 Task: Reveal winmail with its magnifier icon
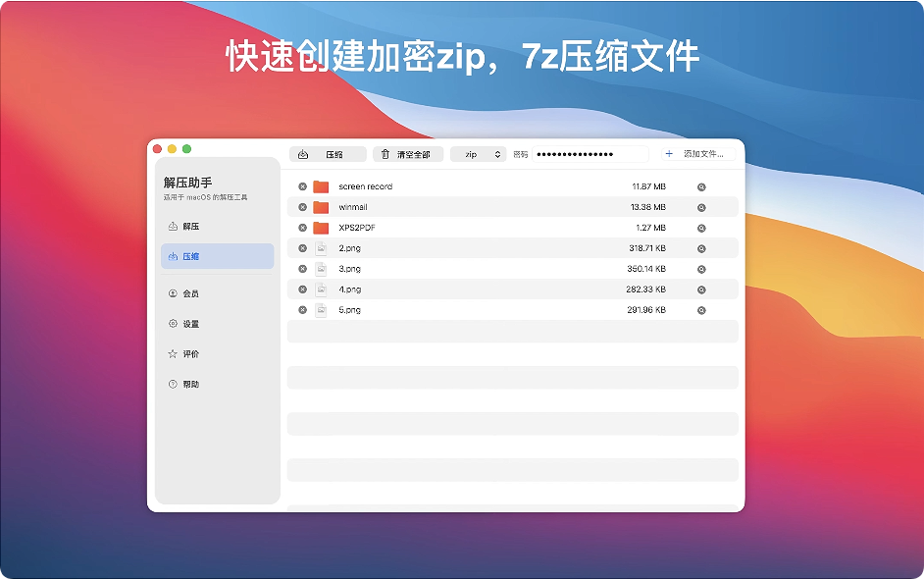pyautogui.click(x=701, y=207)
